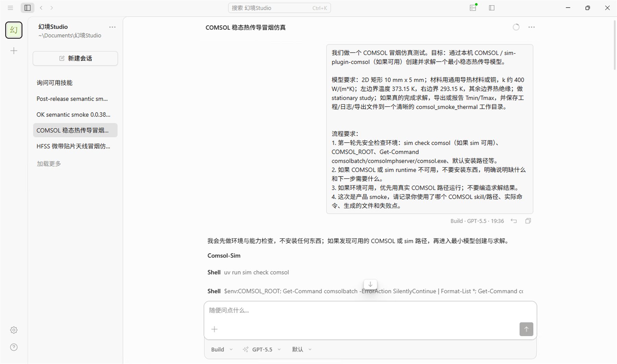This screenshot has width=617, height=364.
Task: Click the revert arrow under user message
Action: (x=513, y=221)
